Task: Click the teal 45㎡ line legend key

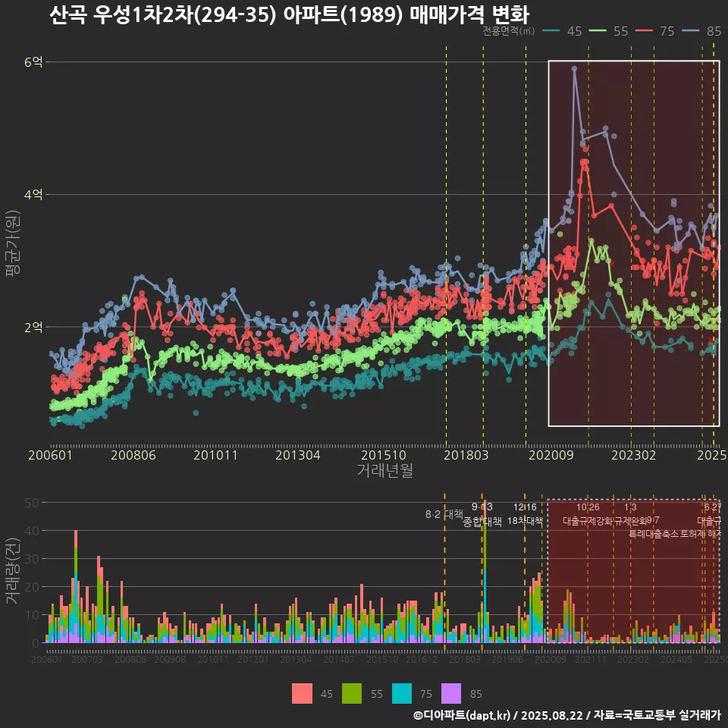Action: (551, 31)
